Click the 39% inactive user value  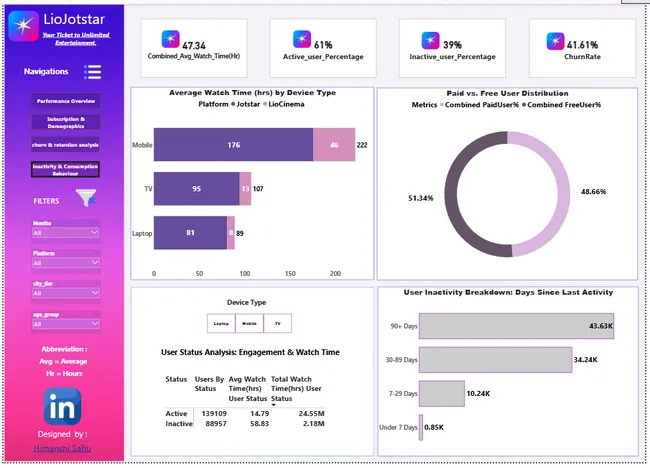(x=452, y=45)
